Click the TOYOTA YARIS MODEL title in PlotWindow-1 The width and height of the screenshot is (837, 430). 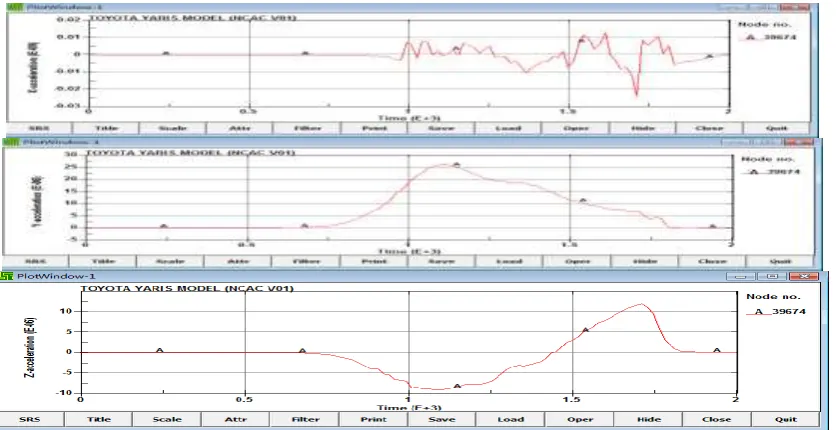click(187, 289)
